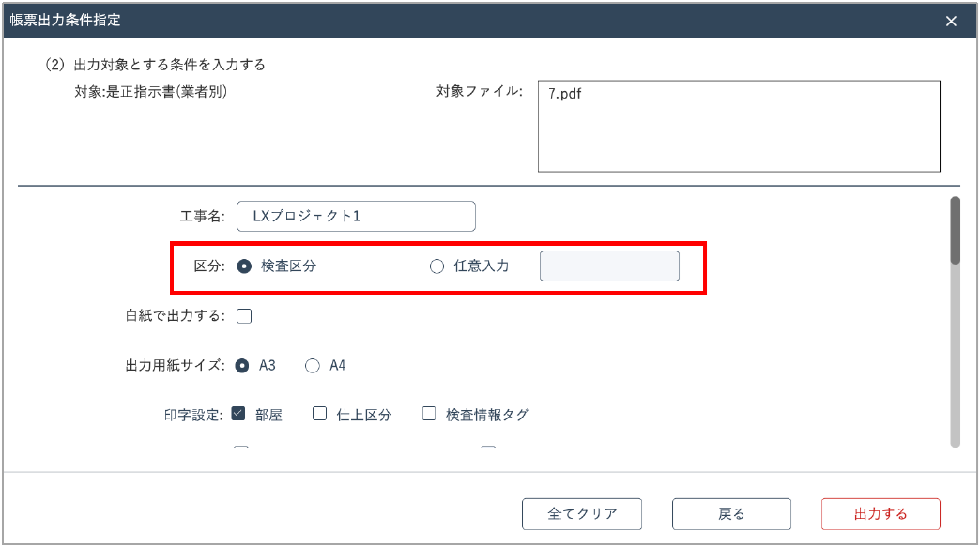This screenshot has height=547, width=980.
Task: Click the scrollbar track below the thumb
Action: click(x=955, y=357)
